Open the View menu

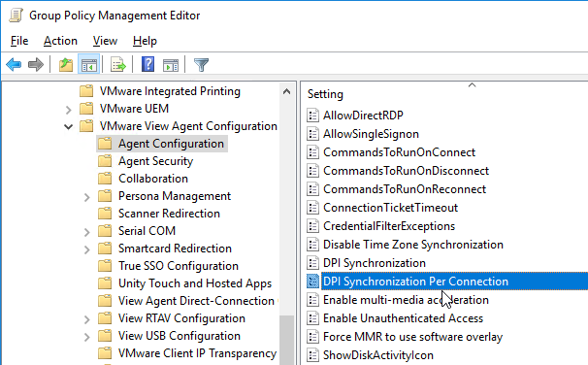[105, 41]
